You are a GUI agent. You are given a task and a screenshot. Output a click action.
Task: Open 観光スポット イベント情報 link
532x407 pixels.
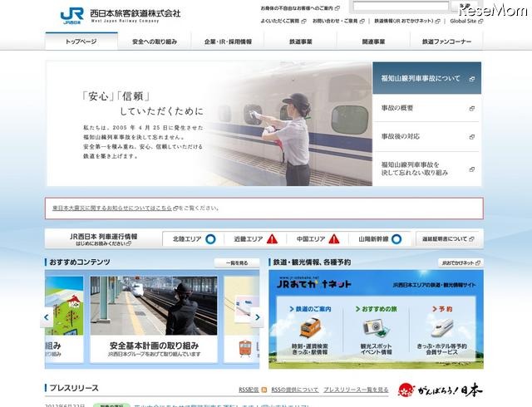click(x=376, y=350)
